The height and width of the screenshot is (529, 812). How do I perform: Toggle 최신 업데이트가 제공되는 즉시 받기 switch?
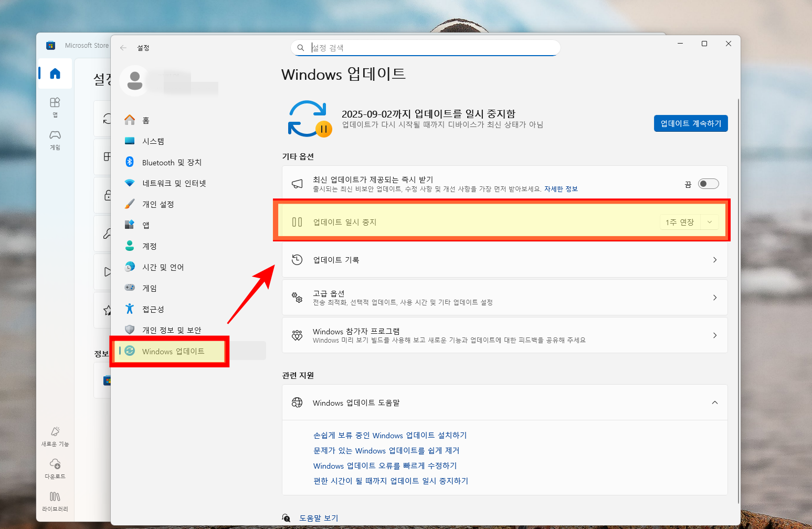coord(709,184)
